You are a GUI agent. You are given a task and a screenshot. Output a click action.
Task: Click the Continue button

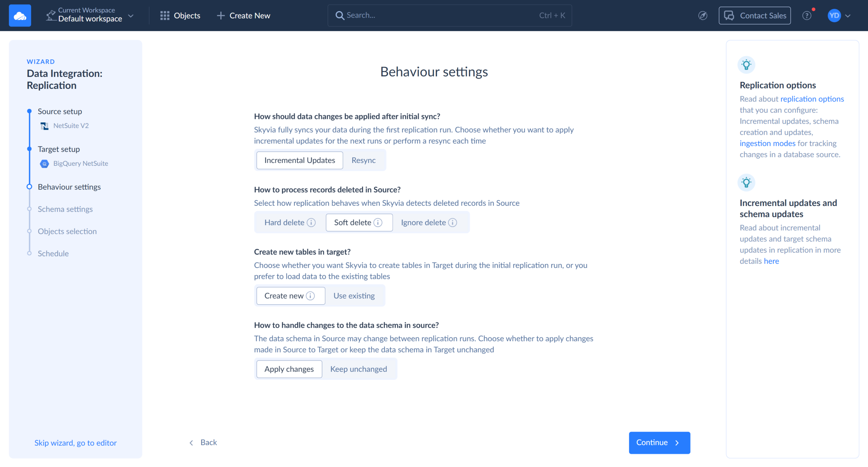click(x=659, y=443)
